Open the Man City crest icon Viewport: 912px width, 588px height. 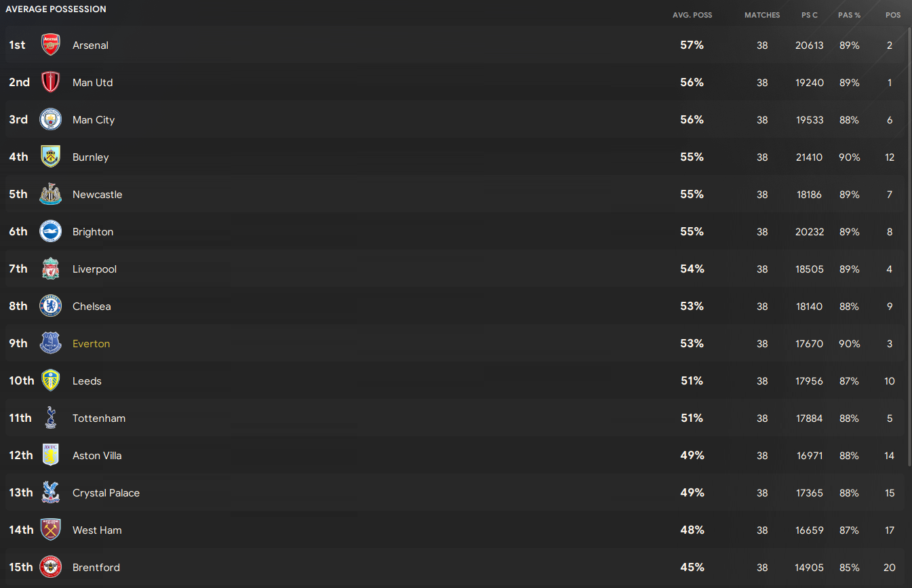(51, 120)
